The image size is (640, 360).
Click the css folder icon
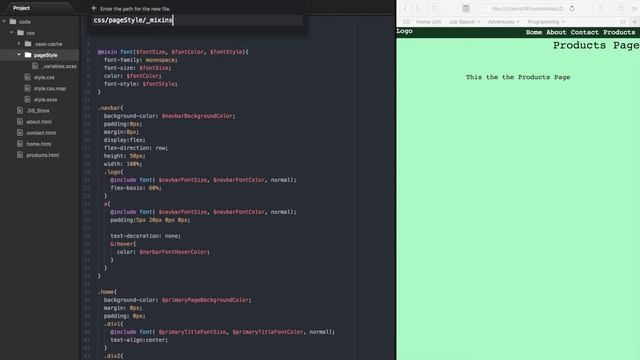click(x=20, y=33)
